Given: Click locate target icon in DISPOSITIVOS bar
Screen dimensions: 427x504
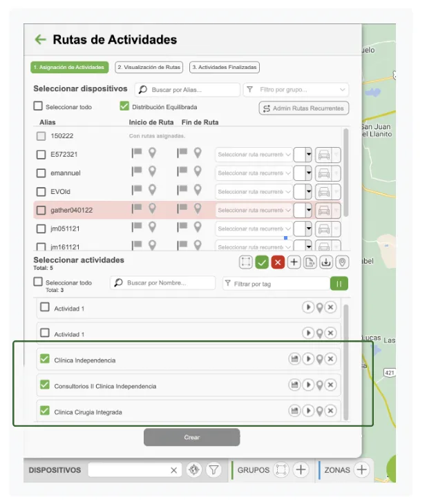Looking at the screenshot, I should [194, 470].
